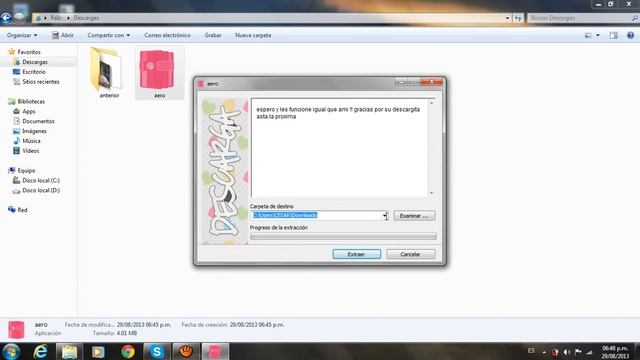This screenshot has width=640, height=360.
Task: Toggle the preview pane icon
Action: [613, 36]
